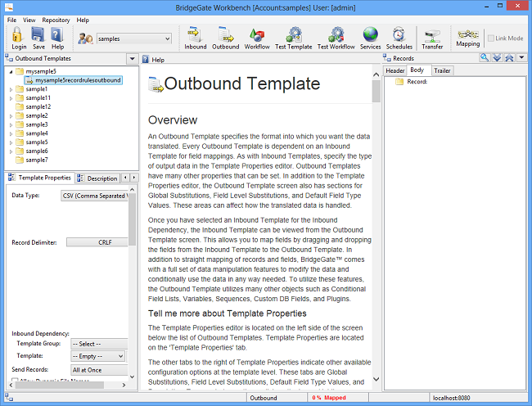Click the Records search magnifier icon

[x=485, y=57]
